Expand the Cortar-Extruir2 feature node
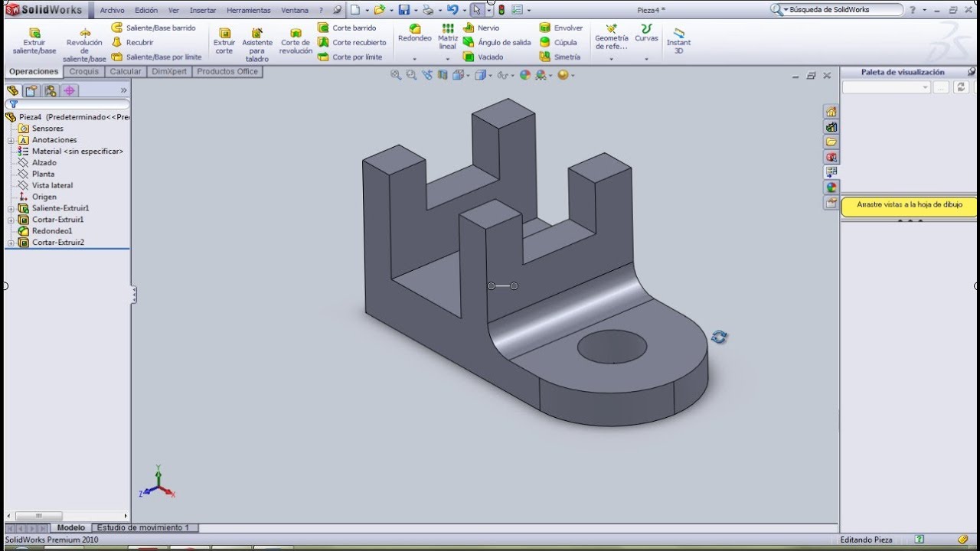The height and width of the screenshot is (551, 980). [x=11, y=243]
